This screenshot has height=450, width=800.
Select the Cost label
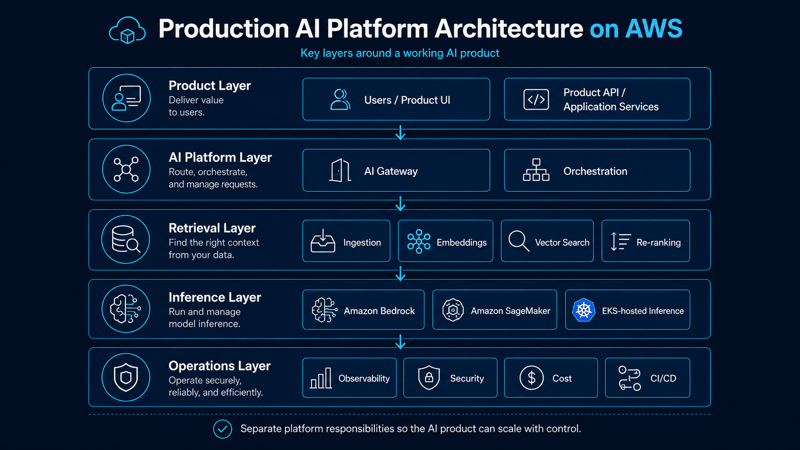(562, 379)
